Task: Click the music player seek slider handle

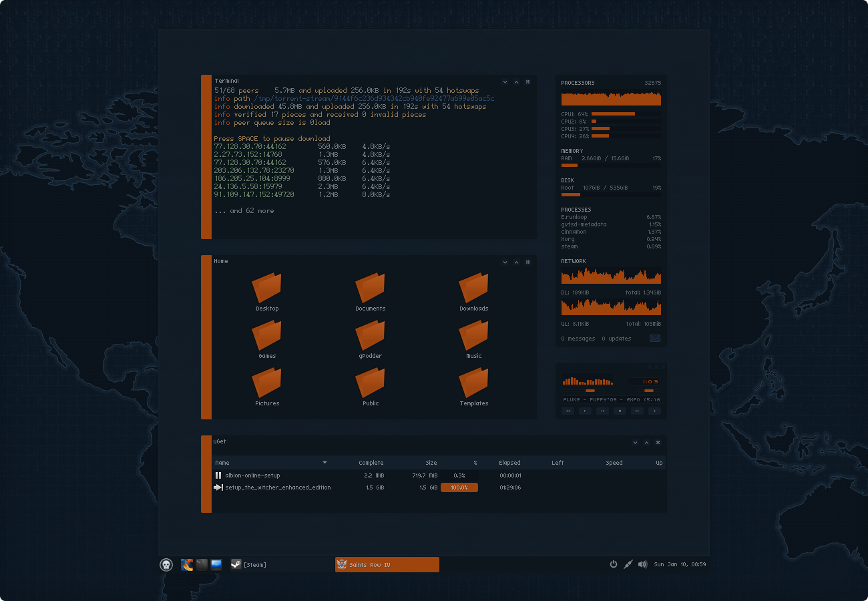Action: pyautogui.click(x=590, y=391)
